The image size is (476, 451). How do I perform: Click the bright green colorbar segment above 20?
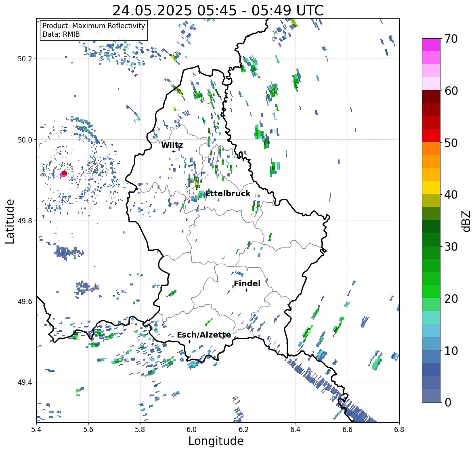pyautogui.click(x=431, y=292)
